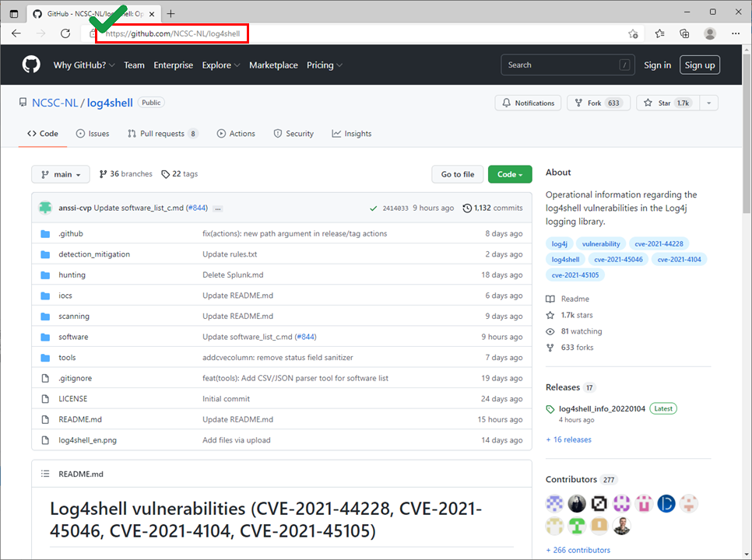Click the Go to file button
Image resolution: width=752 pixels, height=560 pixels.
(x=458, y=174)
